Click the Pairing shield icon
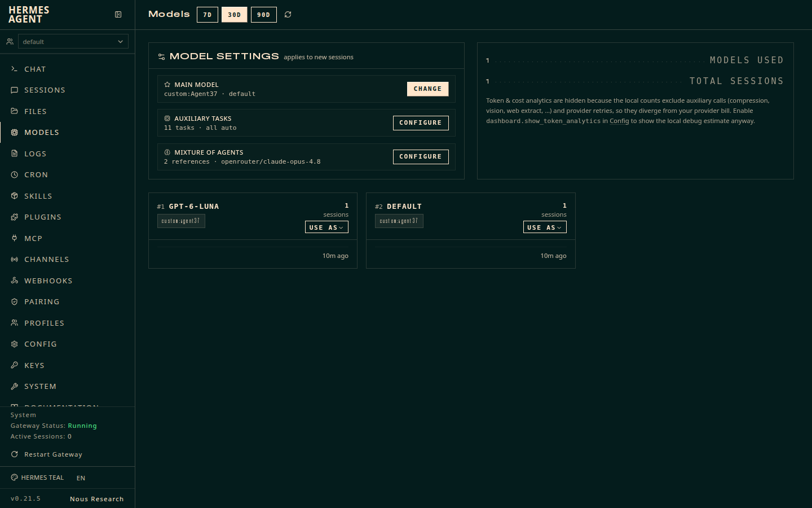The width and height of the screenshot is (812, 508). click(x=15, y=301)
